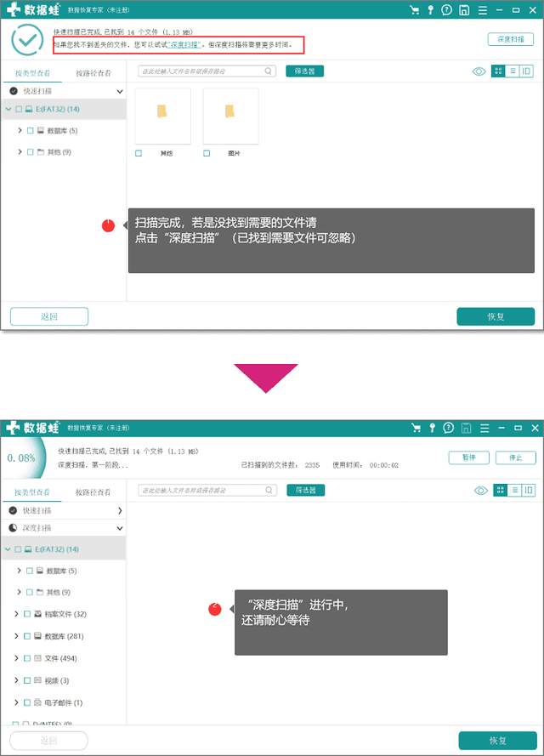
Task: Open the help question mark icon in the top window
Action: coord(446,9)
